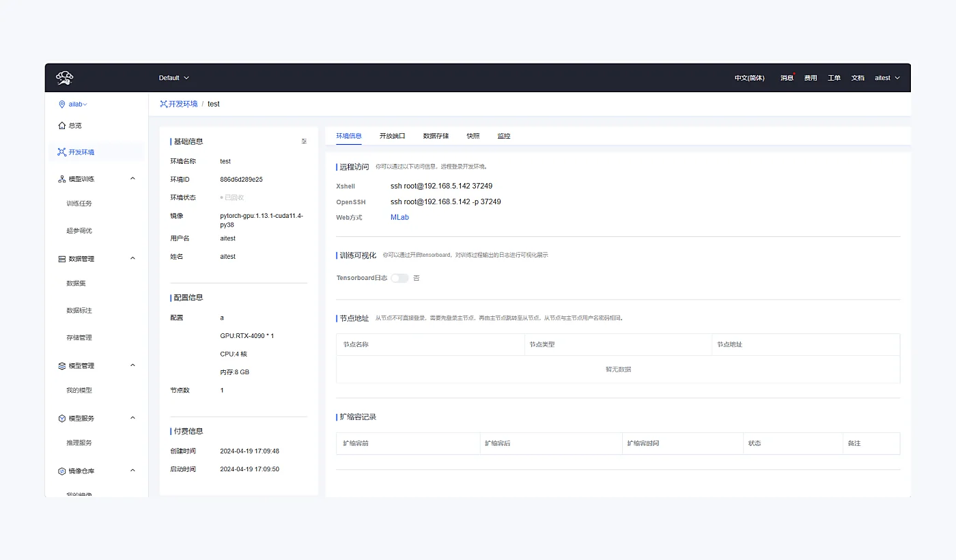Open 工单 in the header

pos(834,78)
